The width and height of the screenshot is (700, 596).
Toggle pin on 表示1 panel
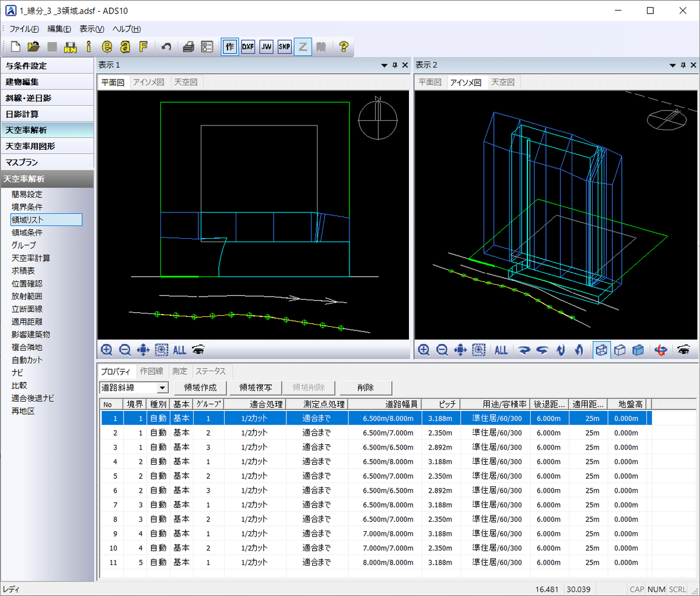(395, 65)
